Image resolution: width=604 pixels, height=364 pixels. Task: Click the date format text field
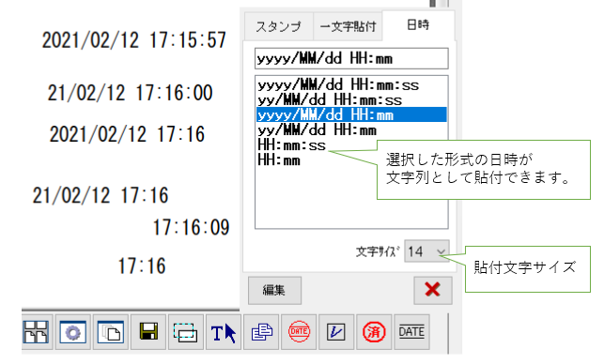pyautogui.click(x=351, y=58)
